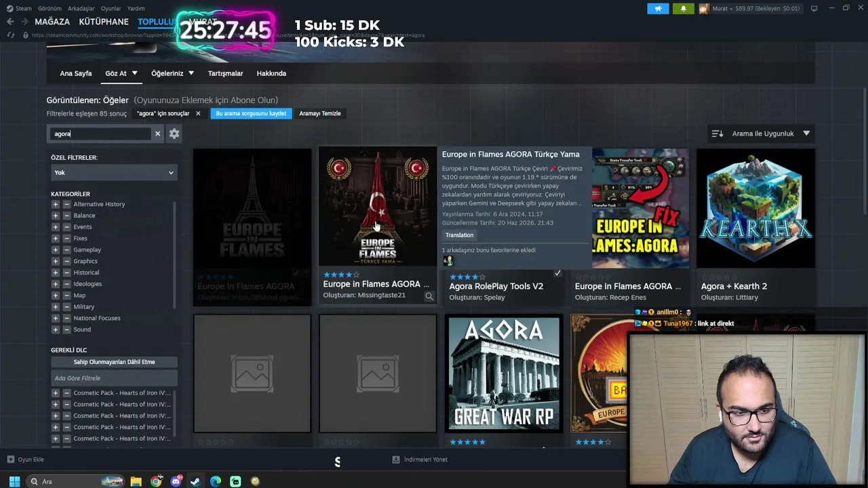
Task: Open the Yardım menu
Action: tap(136, 9)
